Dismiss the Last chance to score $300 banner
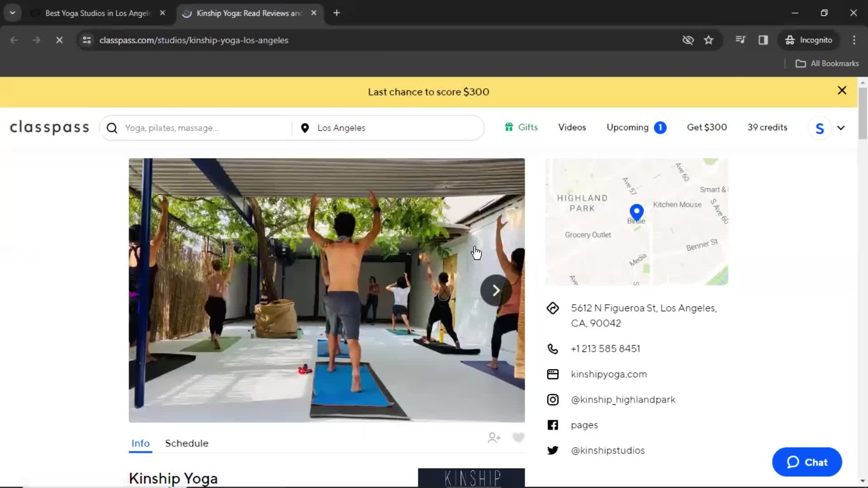This screenshot has width=868, height=488. (x=842, y=90)
